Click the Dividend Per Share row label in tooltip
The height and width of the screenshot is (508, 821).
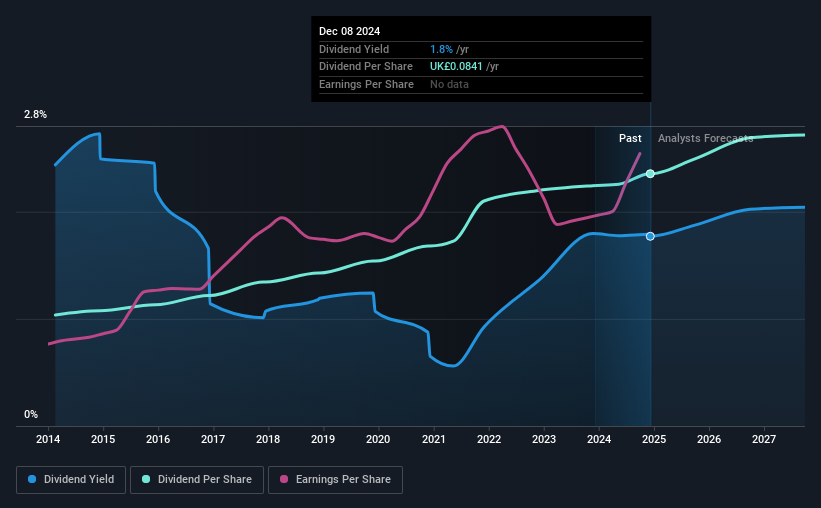click(x=365, y=67)
